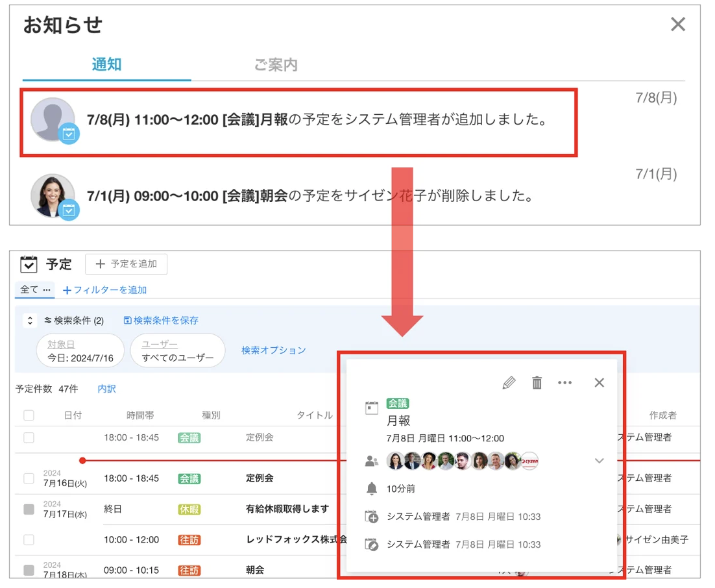
Task: Expand the participants list chevron in the popup
Action: click(599, 461)
